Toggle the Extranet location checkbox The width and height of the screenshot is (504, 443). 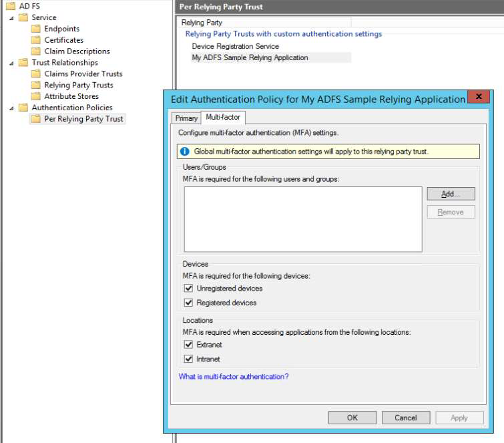(x=188, y=344)
